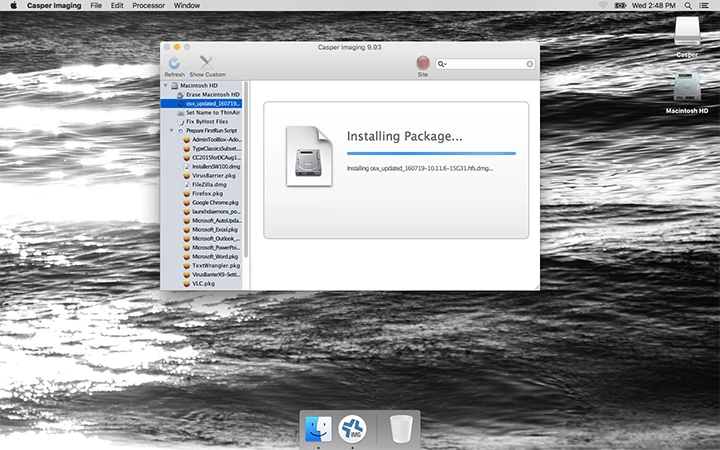Click the red Site indicator icon
720x450 pixels.
pyautogui.click(x=423, y=62)
